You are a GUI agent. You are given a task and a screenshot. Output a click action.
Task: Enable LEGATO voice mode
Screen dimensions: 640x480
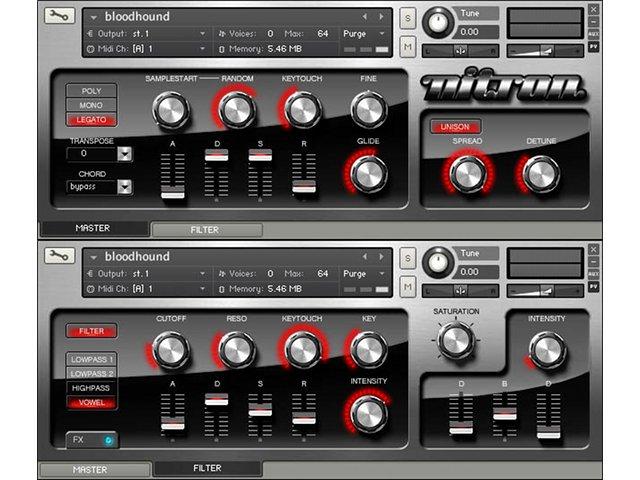(x=91, y=120)
